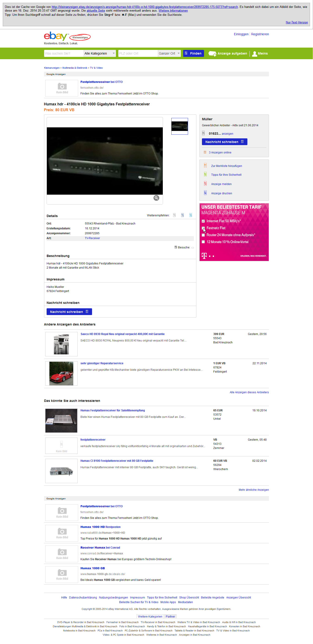Open Partner footer tab

pyautogui.click(x=170, y=617)
